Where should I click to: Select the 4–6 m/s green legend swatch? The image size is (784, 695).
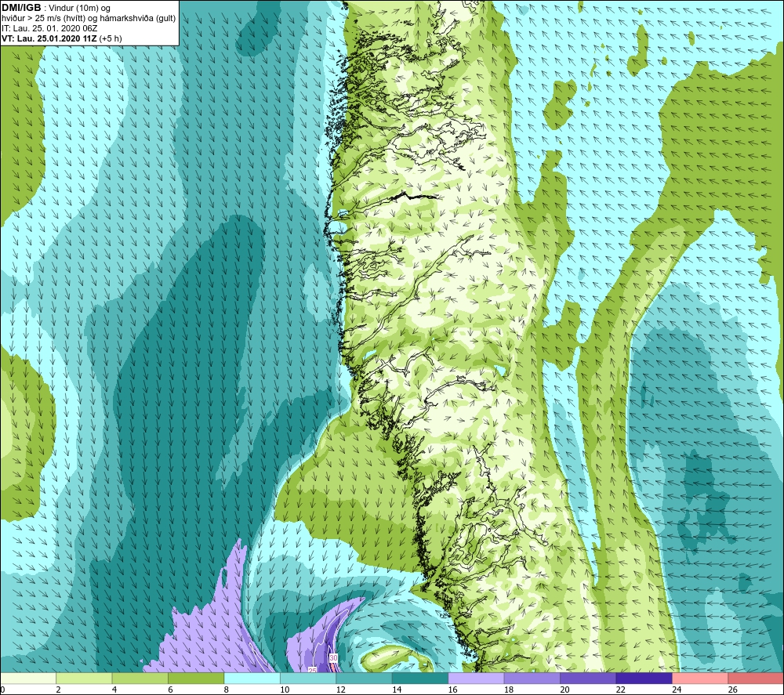click(140, 679)
